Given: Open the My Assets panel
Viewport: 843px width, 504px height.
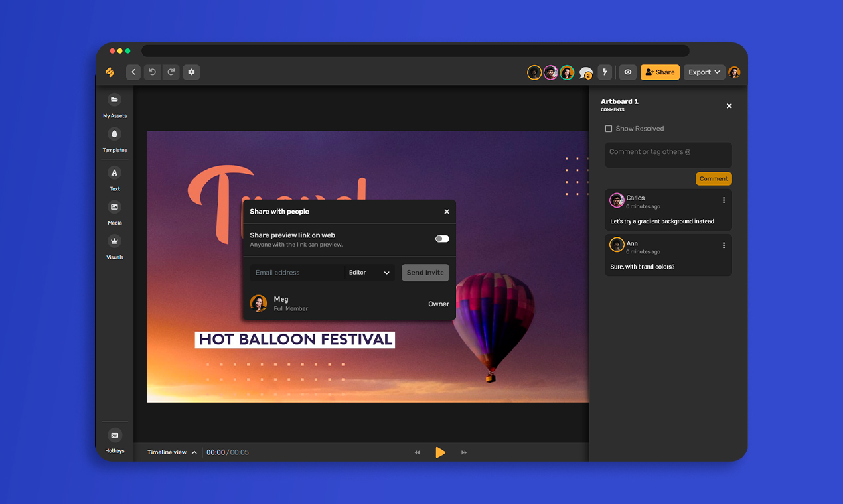Looking at the screenshot, I should tap(114, 100).
